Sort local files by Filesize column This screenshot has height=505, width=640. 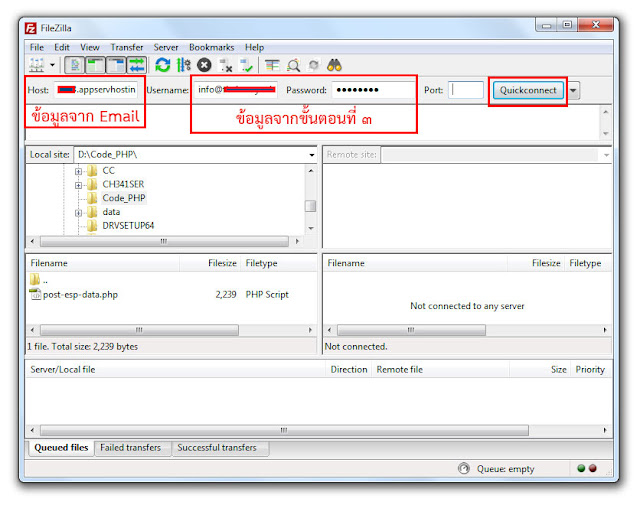[x=210, y=263]
